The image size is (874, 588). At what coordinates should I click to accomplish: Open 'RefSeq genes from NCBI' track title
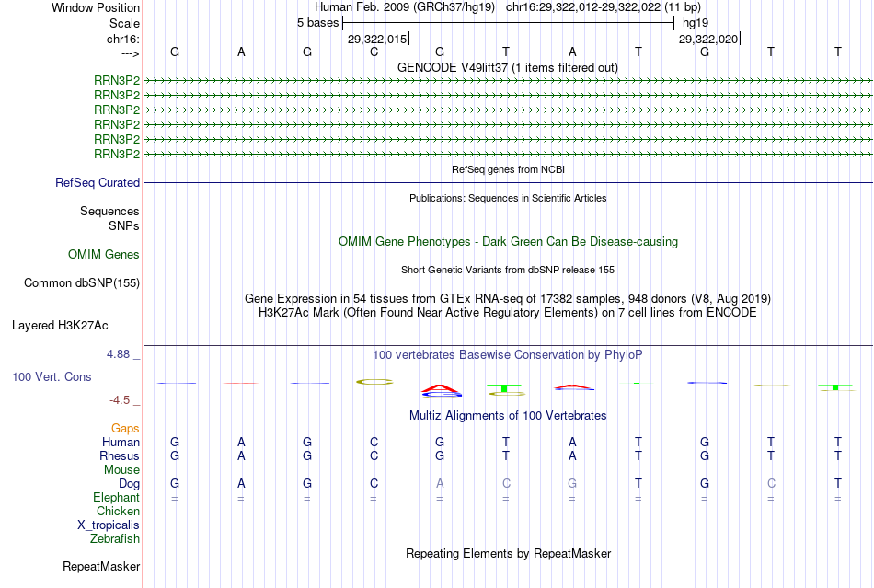point(508,169)
